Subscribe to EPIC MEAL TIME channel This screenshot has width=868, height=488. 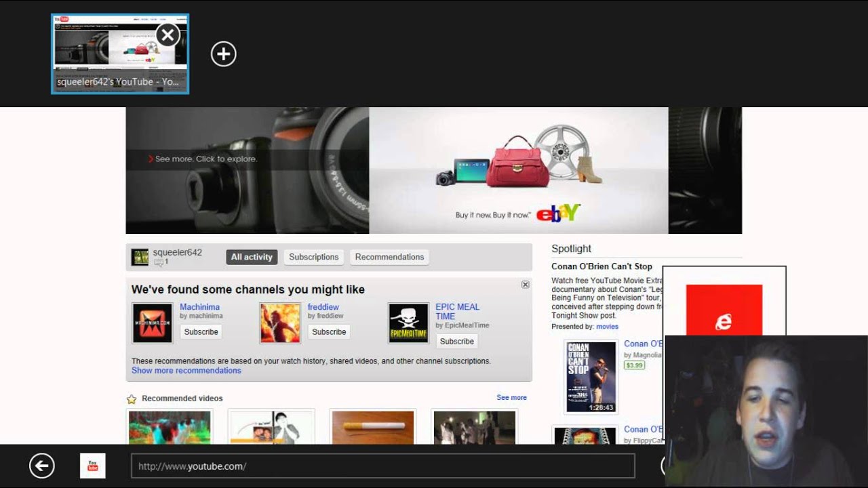pos(456,341)
